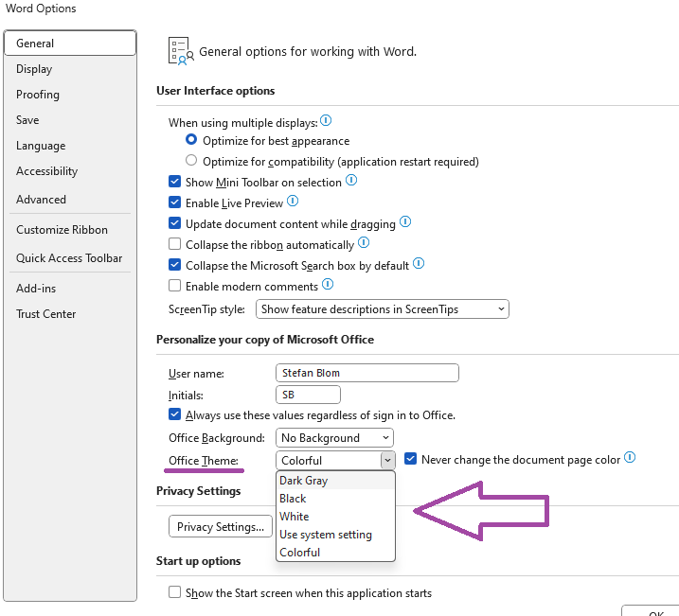The width and height of the screenshot is (679, 616).
Task: Select Optimize for best appearance radio
Action: click(x=191, y=140)
